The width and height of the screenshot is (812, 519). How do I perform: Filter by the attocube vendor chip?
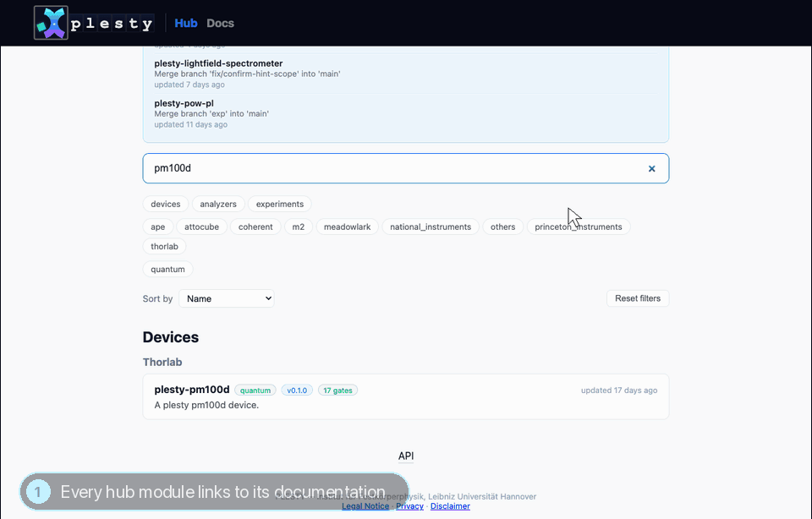(x=201, y=227)
